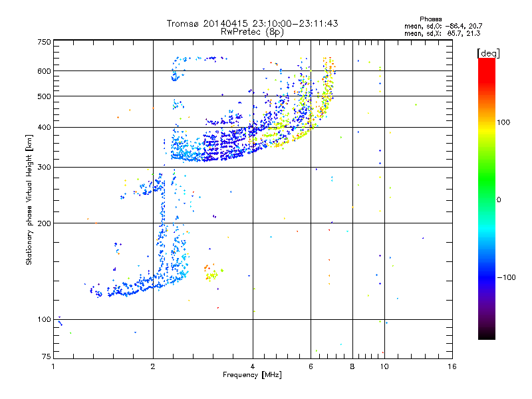Click the x-axis tick label '1'
This screenshot has width=532, height=399.
pyautogui.click(x=53, y=366)
